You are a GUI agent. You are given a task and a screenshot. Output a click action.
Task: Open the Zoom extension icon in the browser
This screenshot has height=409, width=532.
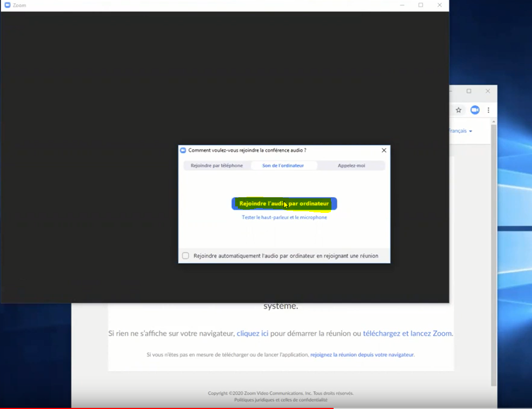(475, 110)
